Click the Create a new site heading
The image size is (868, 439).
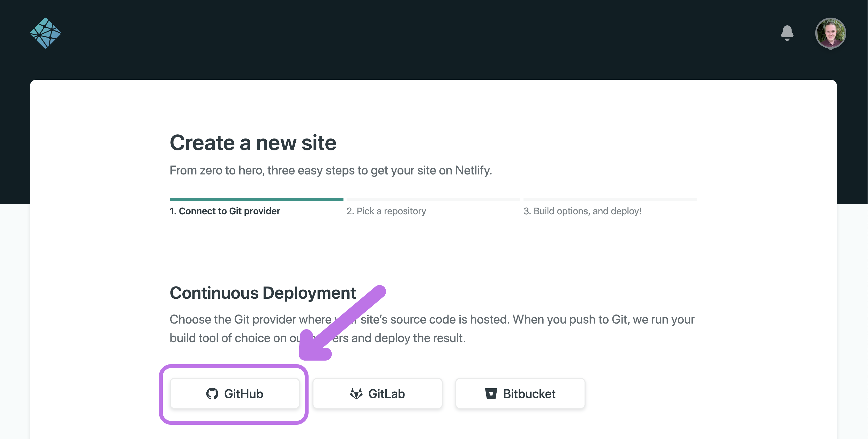tap(253, 143)
